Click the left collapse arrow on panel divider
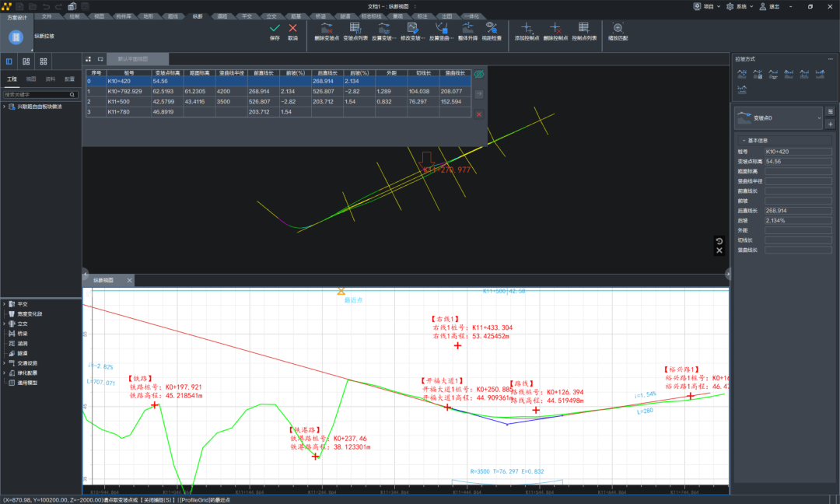The height and width of the screenshot is (504, 840). [85, 274]
